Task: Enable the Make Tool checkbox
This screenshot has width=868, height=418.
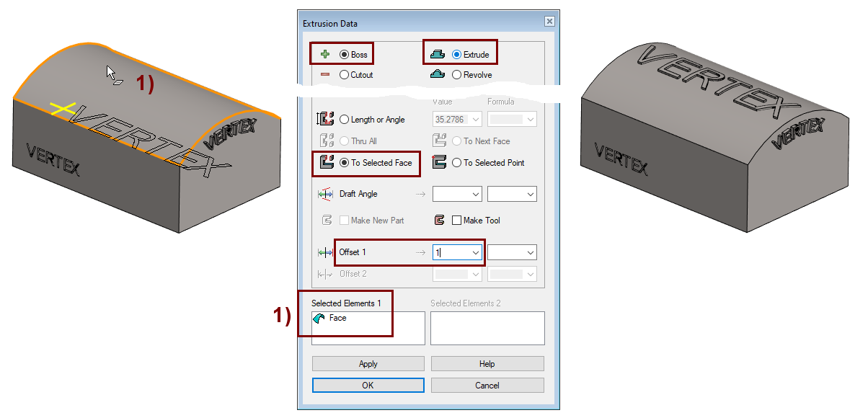Action: (x=456, y=221)
